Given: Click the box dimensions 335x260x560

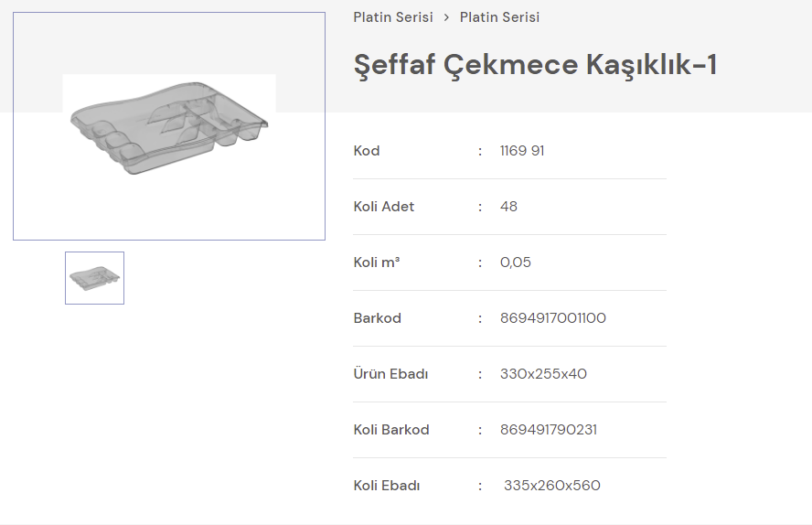Looking at the screenshot, I should pos(552,486).
